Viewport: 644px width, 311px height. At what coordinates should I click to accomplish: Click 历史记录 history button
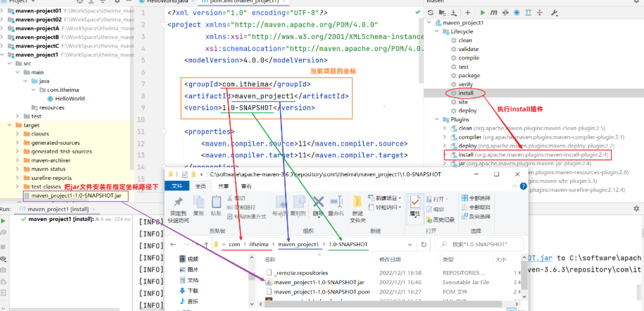pyautogui.click(x=440, y=220)
